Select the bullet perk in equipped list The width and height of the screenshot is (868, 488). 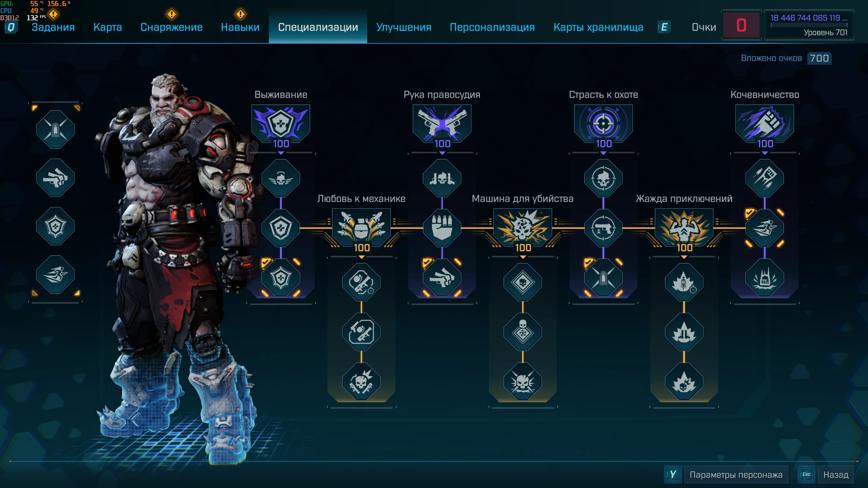[x=55, y=129]
